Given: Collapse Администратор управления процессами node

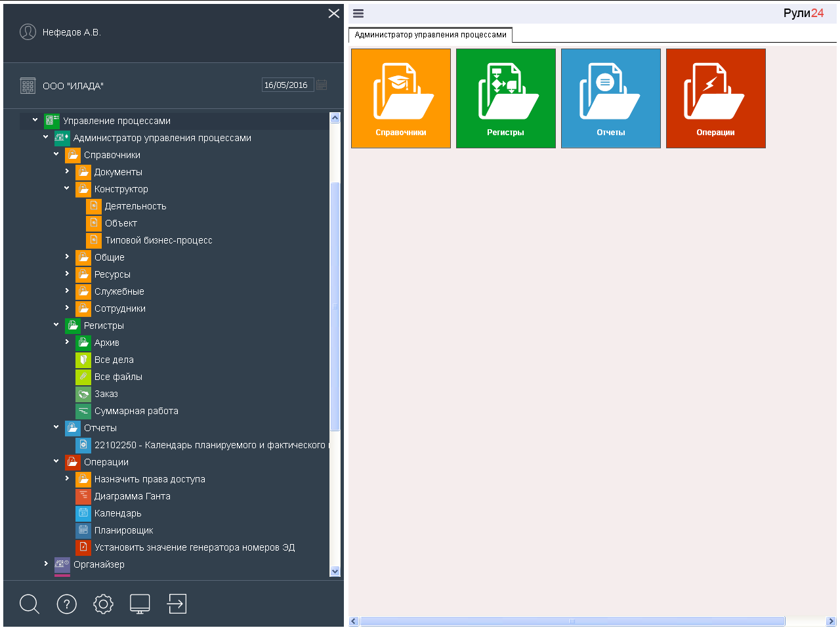Looking at the screenshot, I should click(x=46, y=137).
